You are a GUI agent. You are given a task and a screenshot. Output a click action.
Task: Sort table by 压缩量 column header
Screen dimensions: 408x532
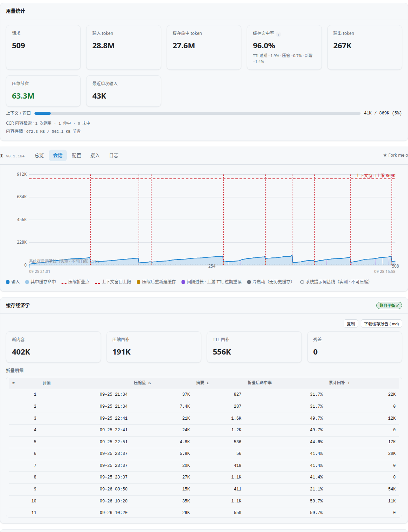[x=142, y=383]
